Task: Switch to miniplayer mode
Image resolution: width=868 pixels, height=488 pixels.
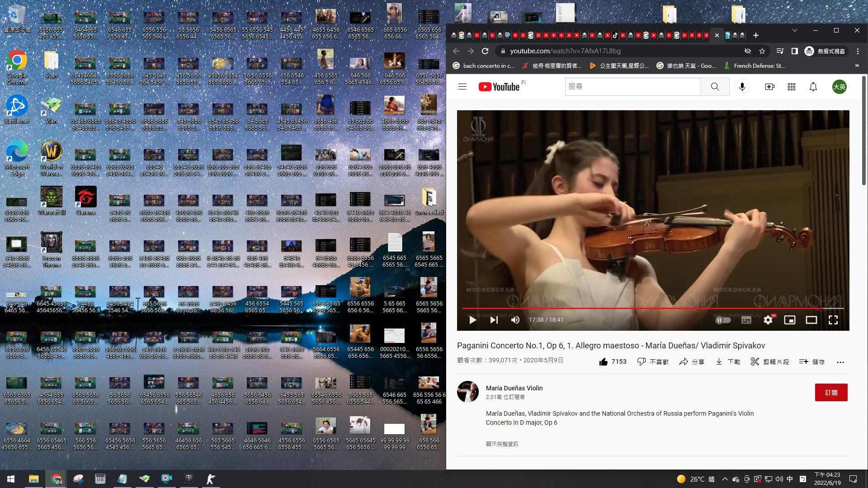Action: [x=790, y=320]
